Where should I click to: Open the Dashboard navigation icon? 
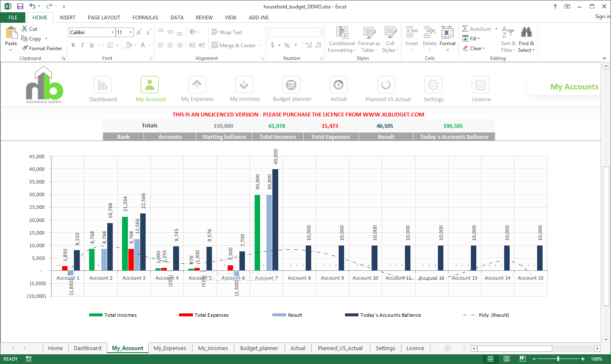103,85
